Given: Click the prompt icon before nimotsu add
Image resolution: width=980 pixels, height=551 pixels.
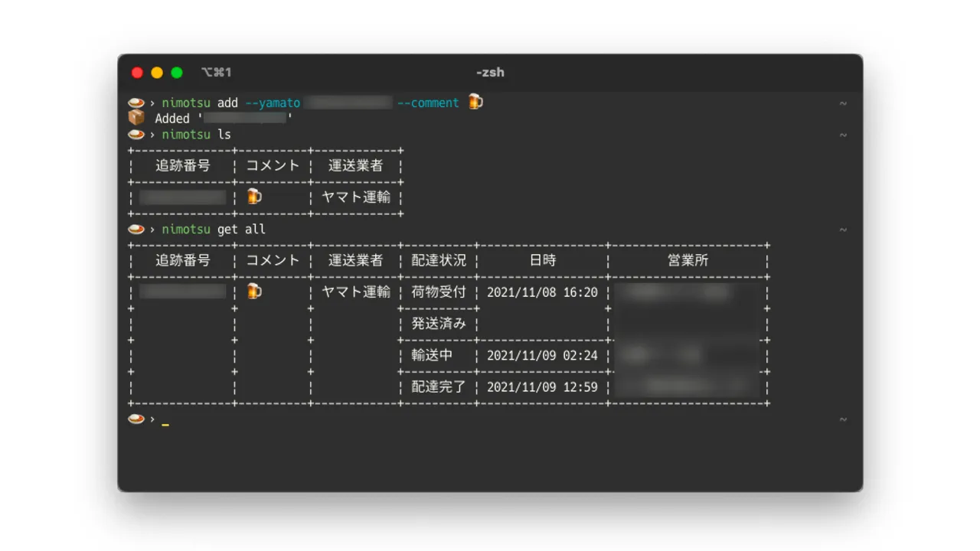Looking at the screenshot, I should [136, 103].
